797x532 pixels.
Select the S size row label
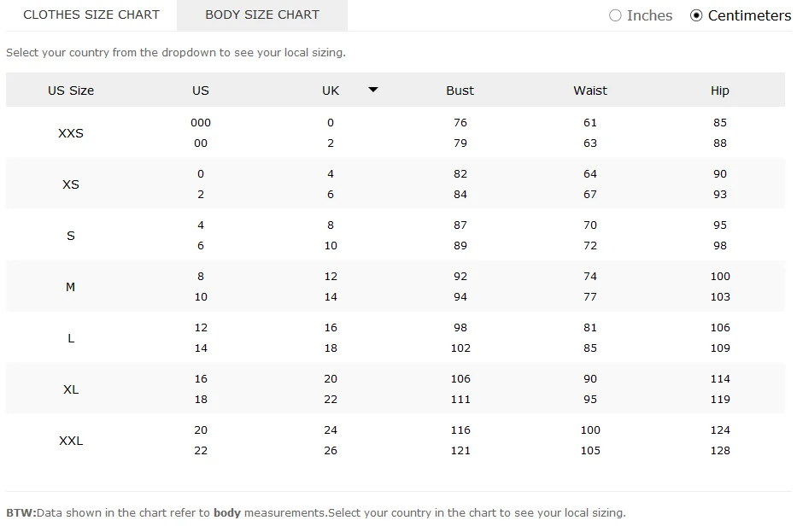tap(71, 236)
